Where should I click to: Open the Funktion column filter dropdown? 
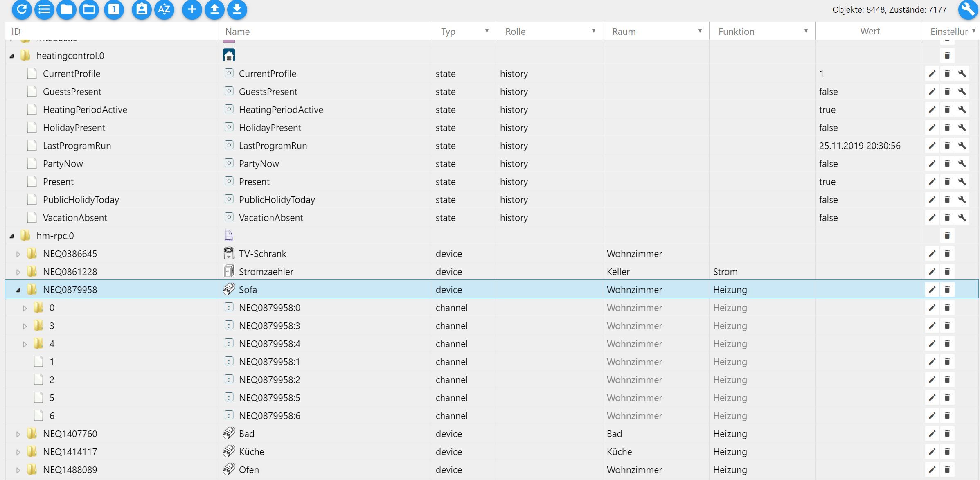tap(806, 31)
